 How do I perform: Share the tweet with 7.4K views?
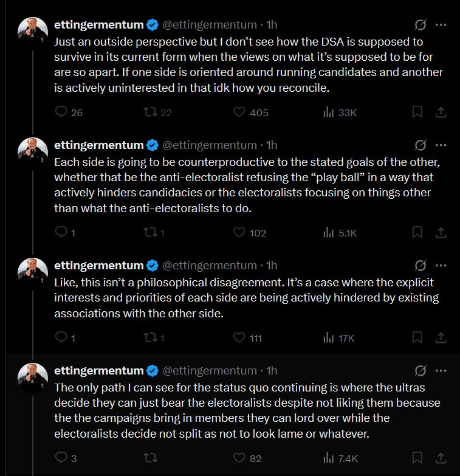[441, 458]
